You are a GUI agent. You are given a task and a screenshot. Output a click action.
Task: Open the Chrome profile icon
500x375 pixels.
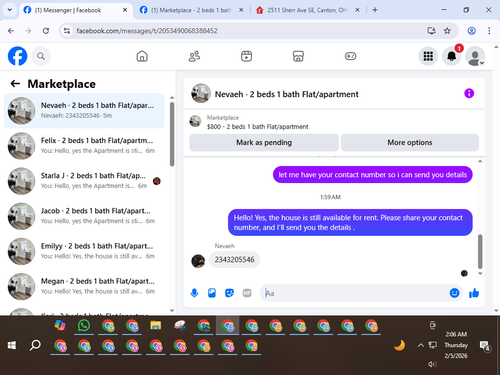(x=471, y=31)
